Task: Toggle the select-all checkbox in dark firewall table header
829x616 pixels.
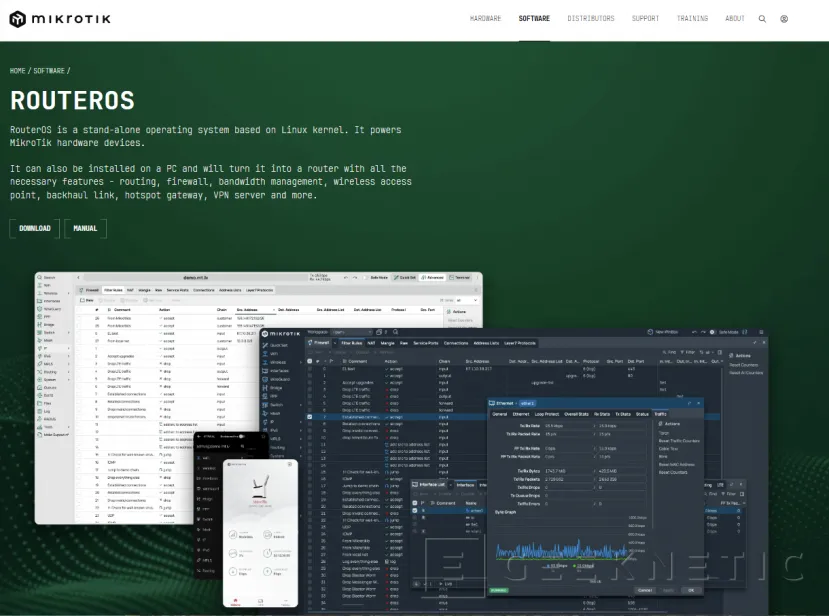Action: pos(310,360)
